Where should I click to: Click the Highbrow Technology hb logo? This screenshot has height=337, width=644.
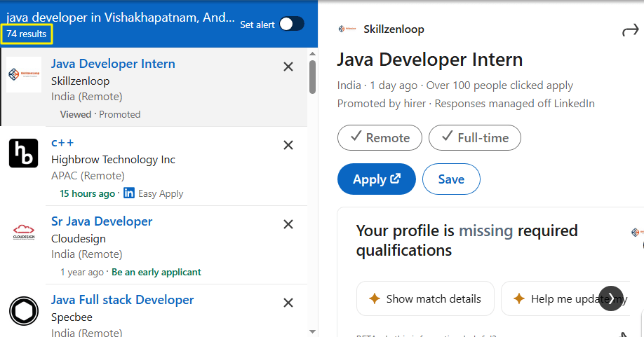[x=24, y=153]
